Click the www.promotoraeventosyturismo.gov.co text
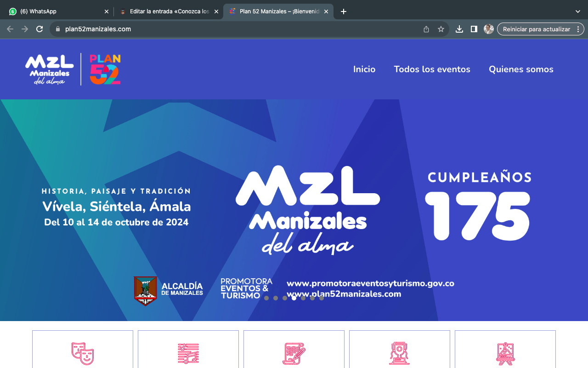Viewport: 588px width, 368px height. (370, 283)
